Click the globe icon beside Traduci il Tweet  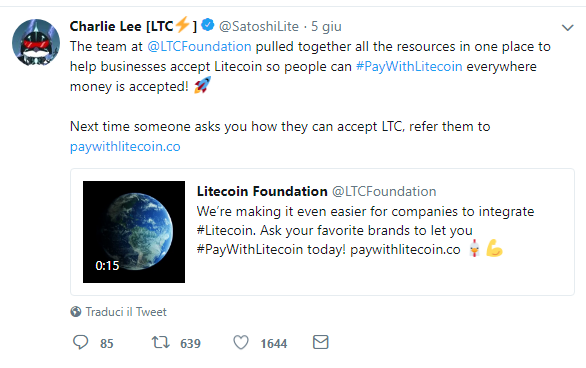point(75,312)
